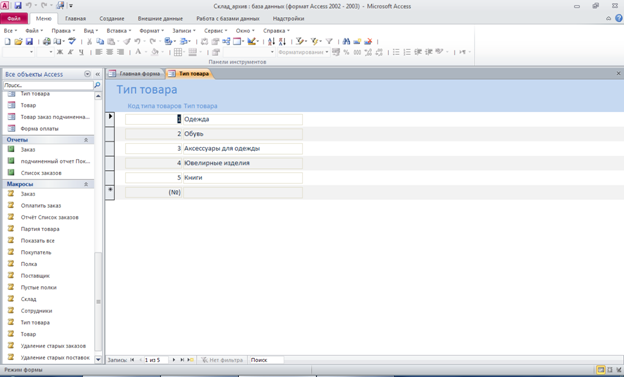Go to next record in navigator
This screenshot has width=624, height=377.
pos(174,360)
